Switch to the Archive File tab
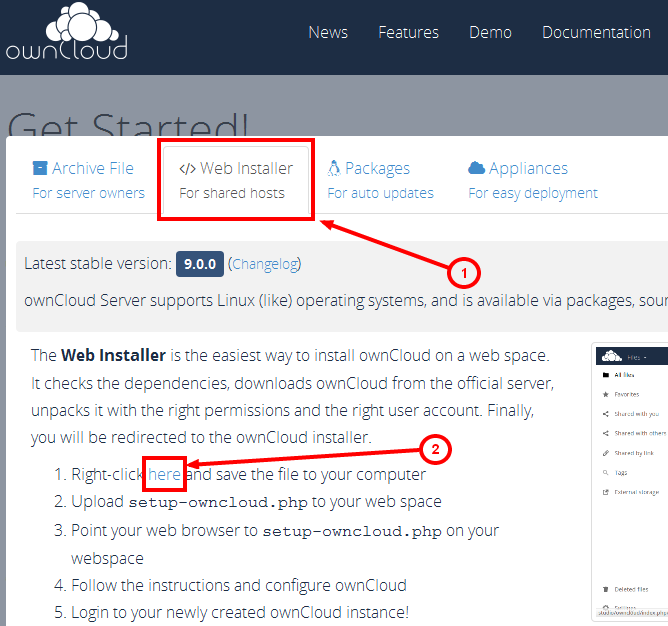 [89, 180]
